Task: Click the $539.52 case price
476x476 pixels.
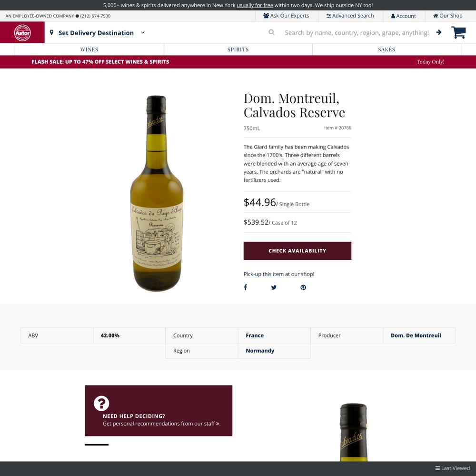Action: pyautogui.click(x=256, y=222)
